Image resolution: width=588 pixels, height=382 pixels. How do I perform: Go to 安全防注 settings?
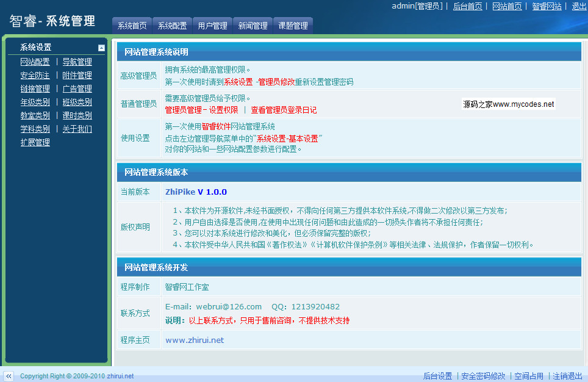coord(35,75)
